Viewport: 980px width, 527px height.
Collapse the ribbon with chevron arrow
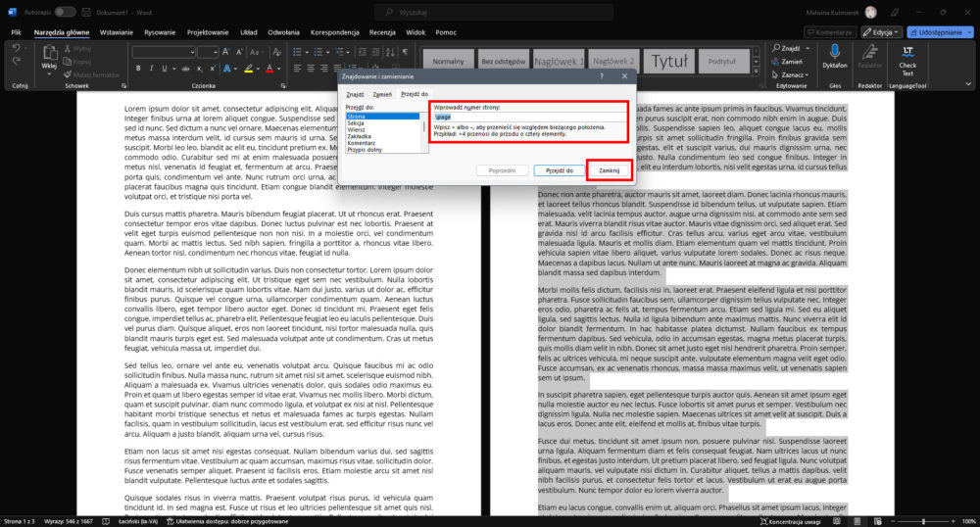[968, 83]
